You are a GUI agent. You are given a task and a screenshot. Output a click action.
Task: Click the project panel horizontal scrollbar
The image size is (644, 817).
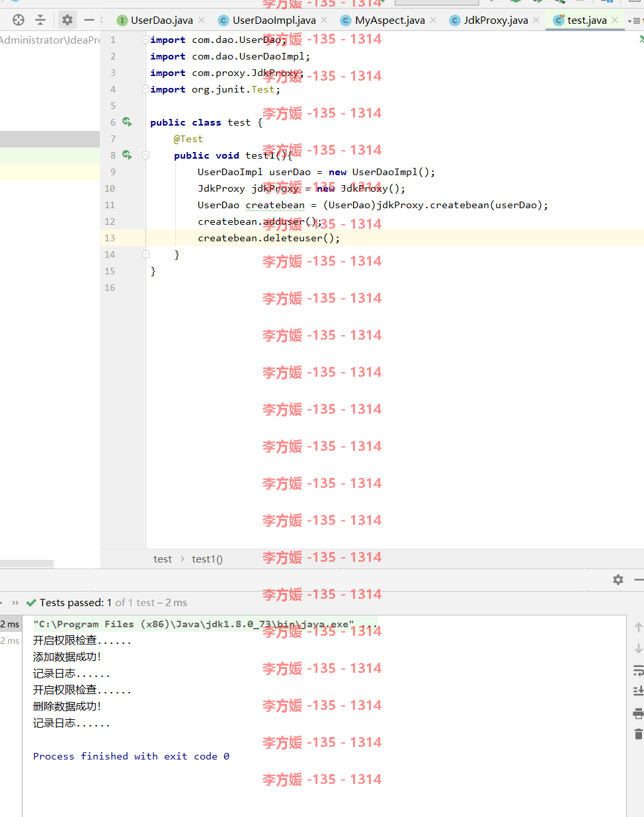(26, 564)
